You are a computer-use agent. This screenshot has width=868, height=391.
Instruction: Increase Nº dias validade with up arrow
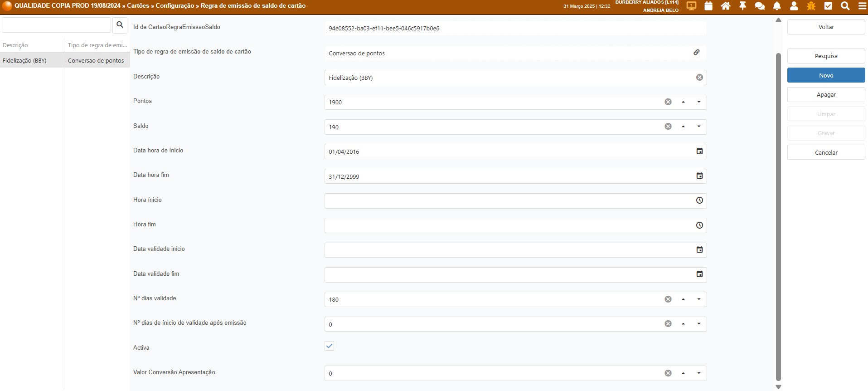(x=683, y=299)
